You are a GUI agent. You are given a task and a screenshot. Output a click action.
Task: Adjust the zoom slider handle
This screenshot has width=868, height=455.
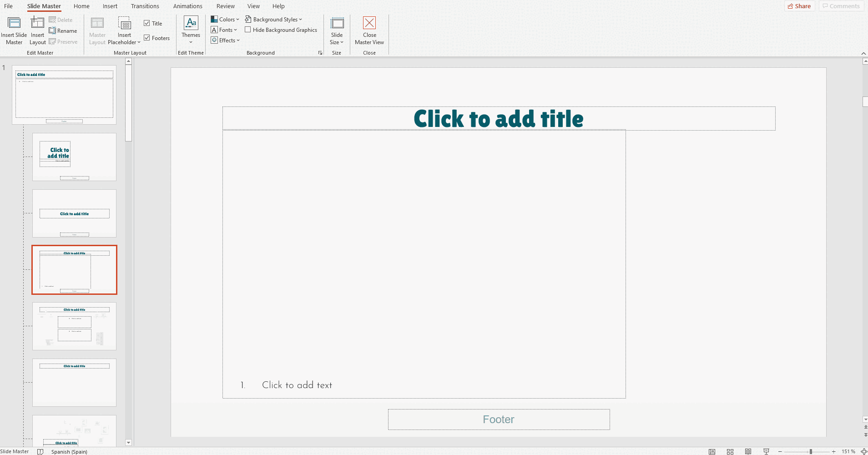(811, 451)
